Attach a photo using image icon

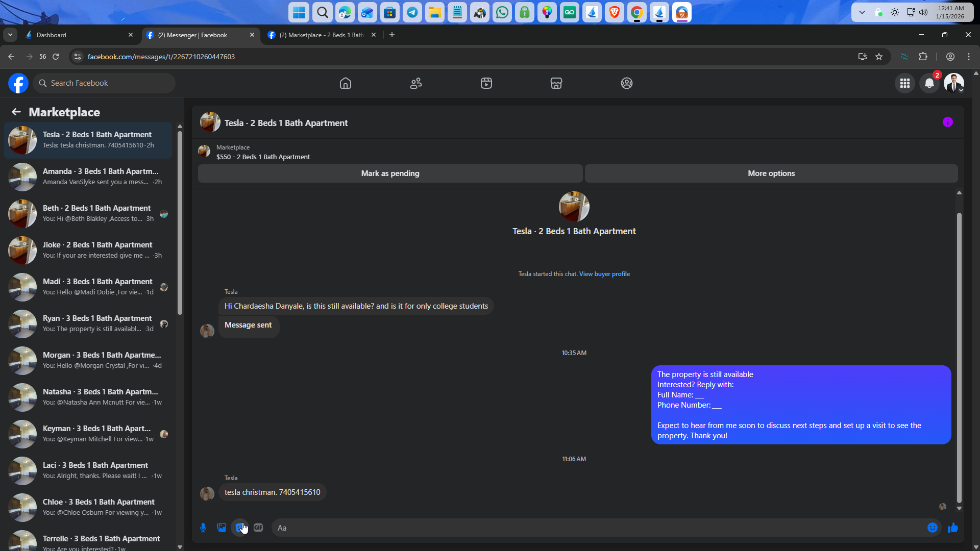tap(222, 528)
